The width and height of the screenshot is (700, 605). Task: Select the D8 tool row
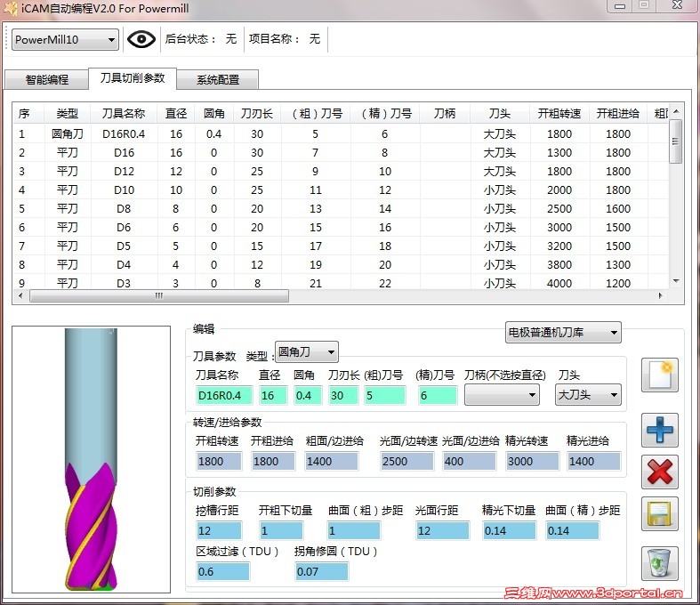coord(340,209)
